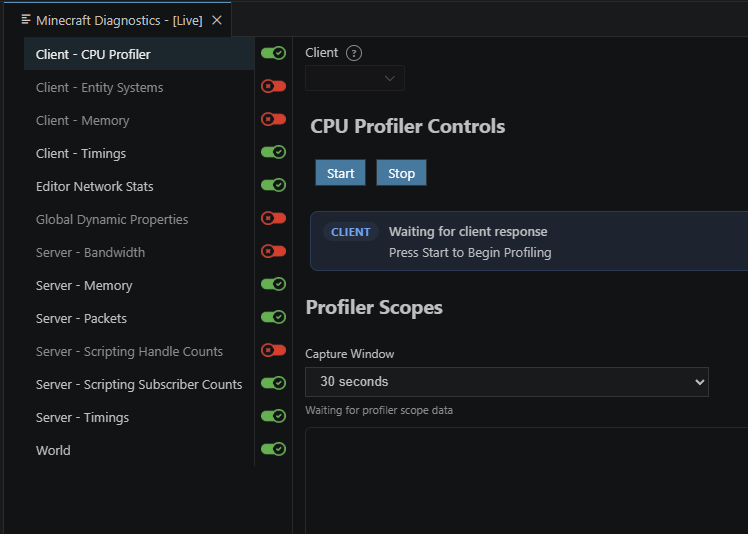Select Server - Scripting Handle Counts entry
Viewport: 748px width, 534px height.
(139, 351)
